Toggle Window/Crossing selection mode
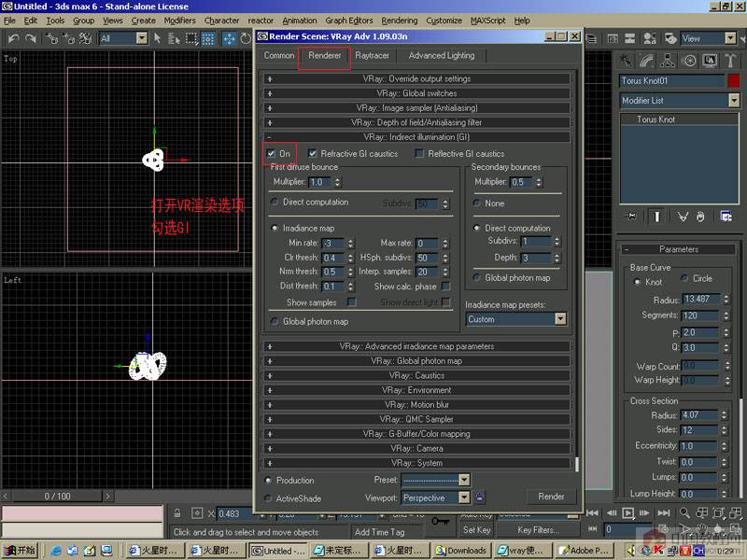The height and width of the screenshot is (560, 747). [208, 38]
